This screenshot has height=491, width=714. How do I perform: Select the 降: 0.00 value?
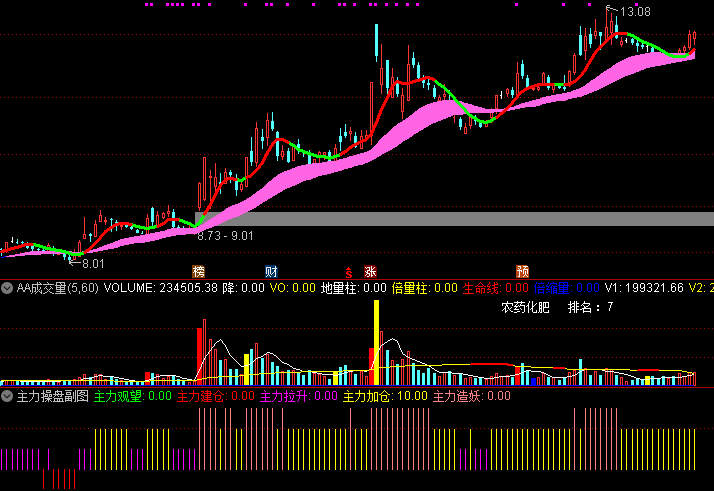coord(244,288)
